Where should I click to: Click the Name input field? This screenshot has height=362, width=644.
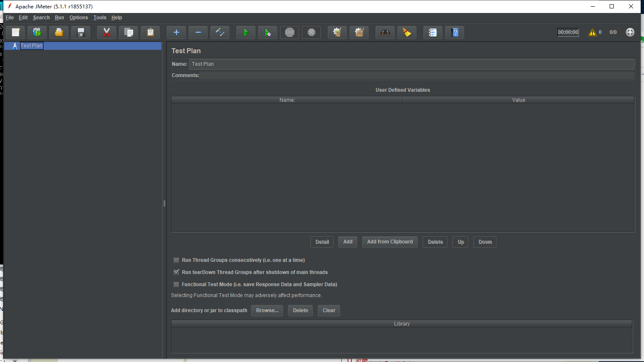[x=412, y=64]
